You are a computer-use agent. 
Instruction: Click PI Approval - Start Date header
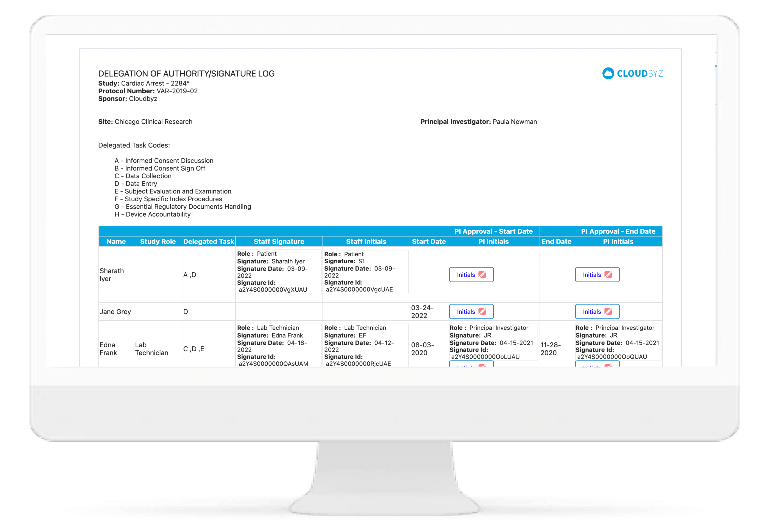493,231
